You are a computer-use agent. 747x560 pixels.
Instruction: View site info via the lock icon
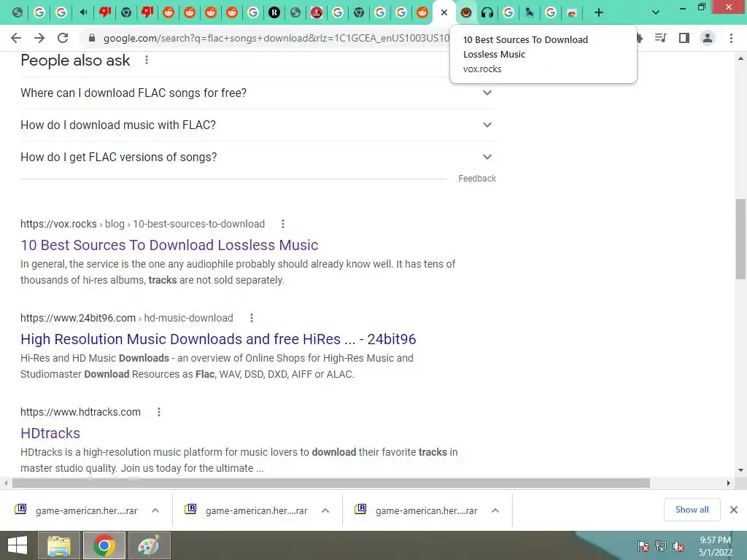(92, 38)
